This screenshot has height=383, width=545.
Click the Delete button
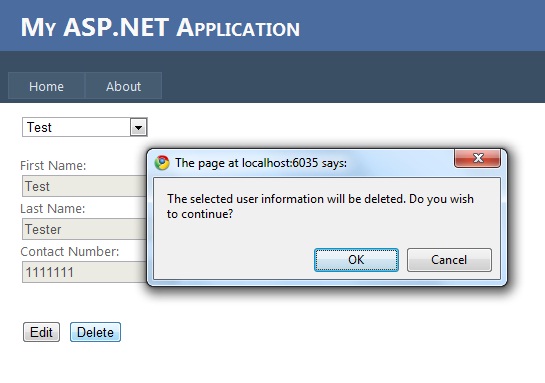coord(95,332)
